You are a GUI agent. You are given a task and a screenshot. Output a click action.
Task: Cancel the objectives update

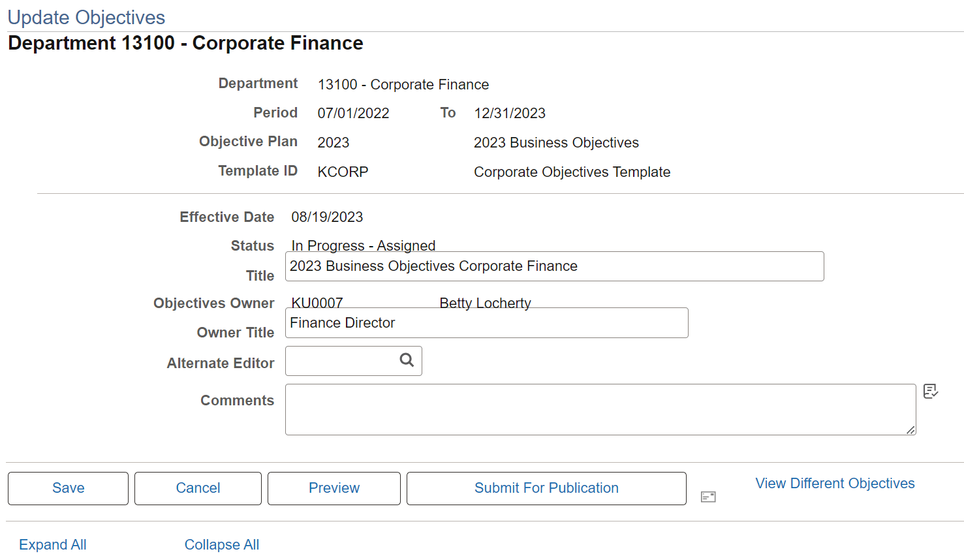click(198, 488)
